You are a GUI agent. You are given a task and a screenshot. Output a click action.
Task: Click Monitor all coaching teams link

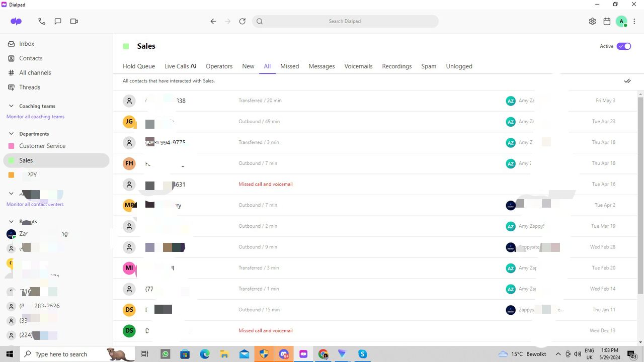35,117
